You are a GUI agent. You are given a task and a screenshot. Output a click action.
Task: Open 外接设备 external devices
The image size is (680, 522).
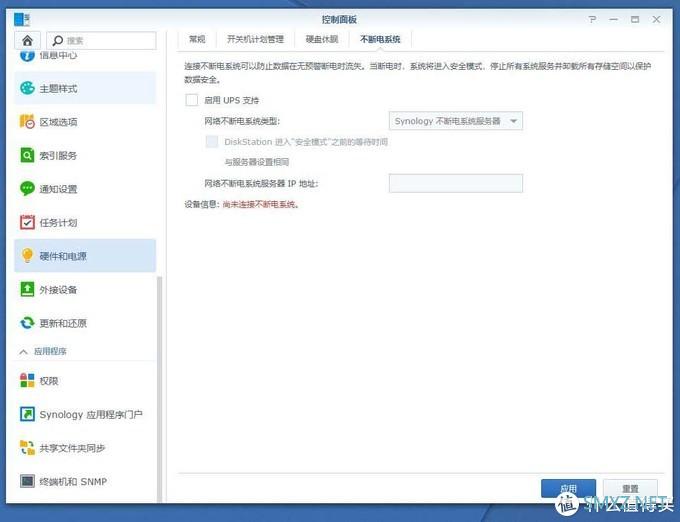[58, 290]
